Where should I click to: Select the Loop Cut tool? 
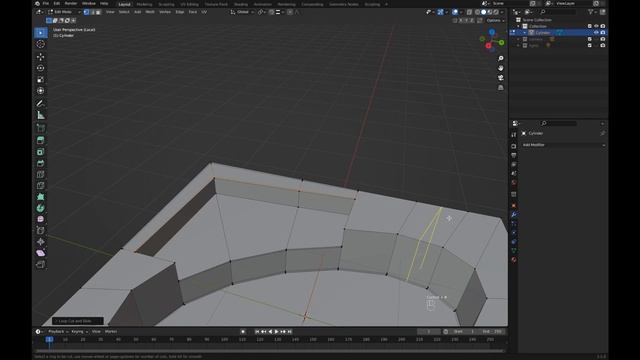coord(40,175)
